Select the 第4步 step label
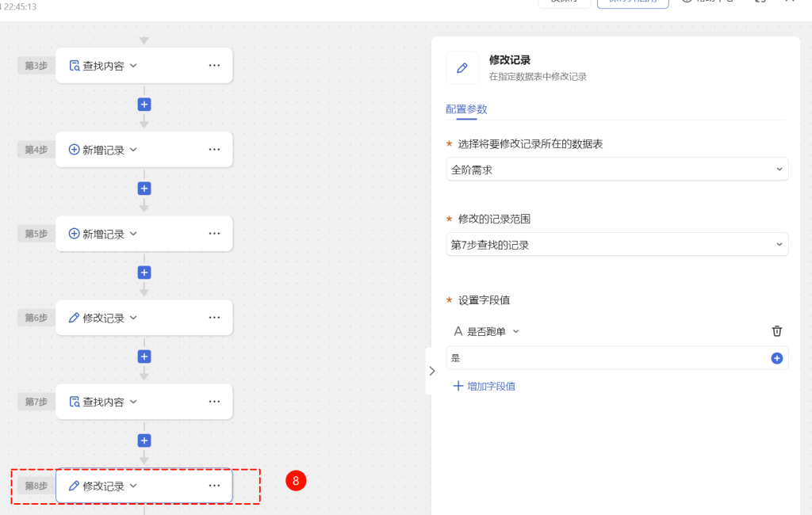The image size is (812, 515). point(36,150)
